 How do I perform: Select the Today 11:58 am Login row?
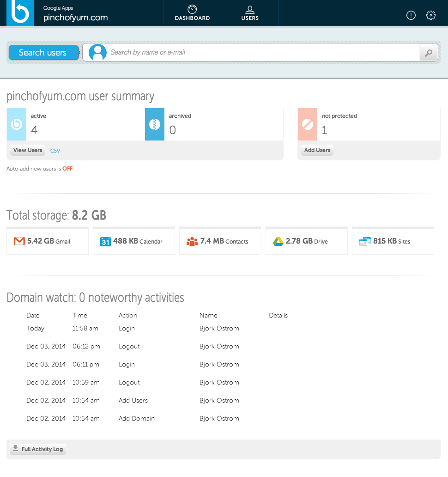pyautogui.click(x=224, y=331)
